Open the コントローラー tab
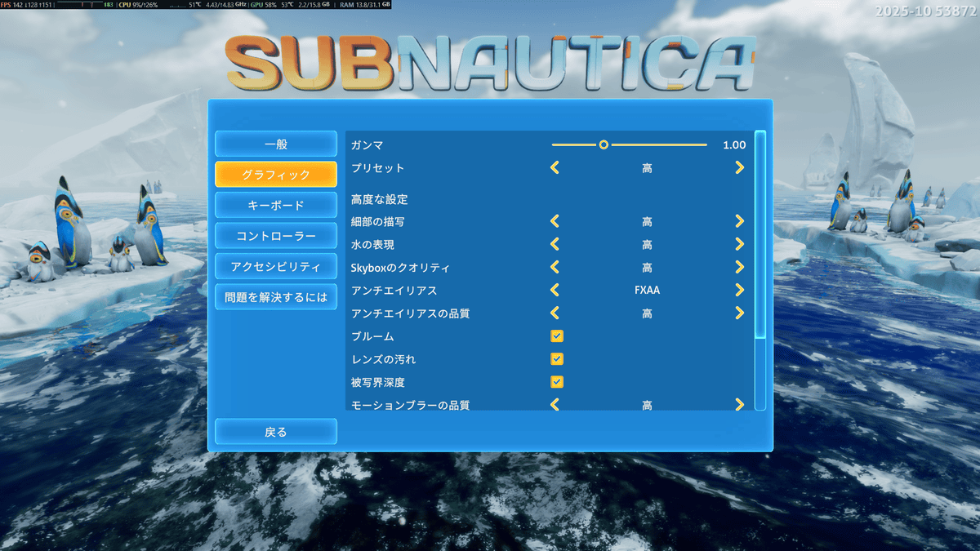This screenshot has width=980, height=551. pyautogui.click(x=276, y=236)
